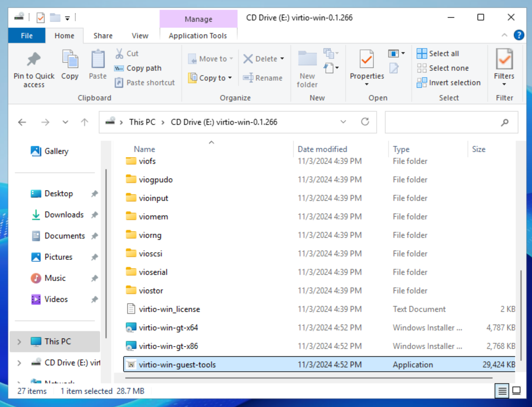Sort by the Size column header
The image size is (532, 407).
(479, 149)
